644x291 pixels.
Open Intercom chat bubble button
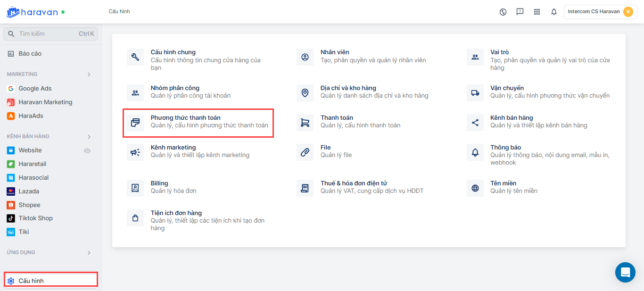[625, 272]
